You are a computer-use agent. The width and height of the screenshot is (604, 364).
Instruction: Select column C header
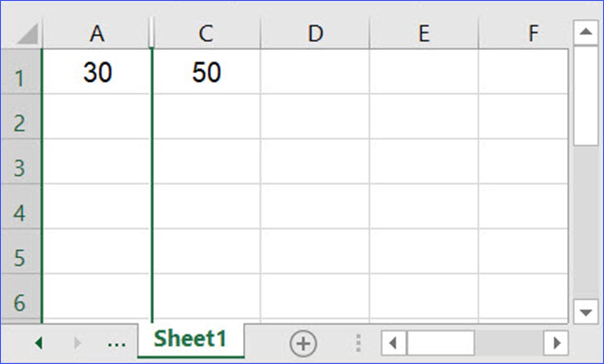pos(206,34)
